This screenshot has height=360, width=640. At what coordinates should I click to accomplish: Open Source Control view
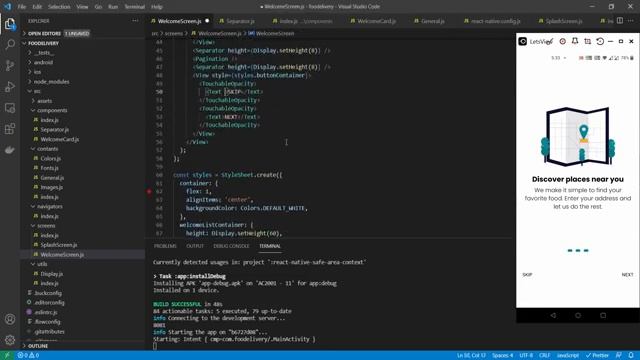point(10,65)
